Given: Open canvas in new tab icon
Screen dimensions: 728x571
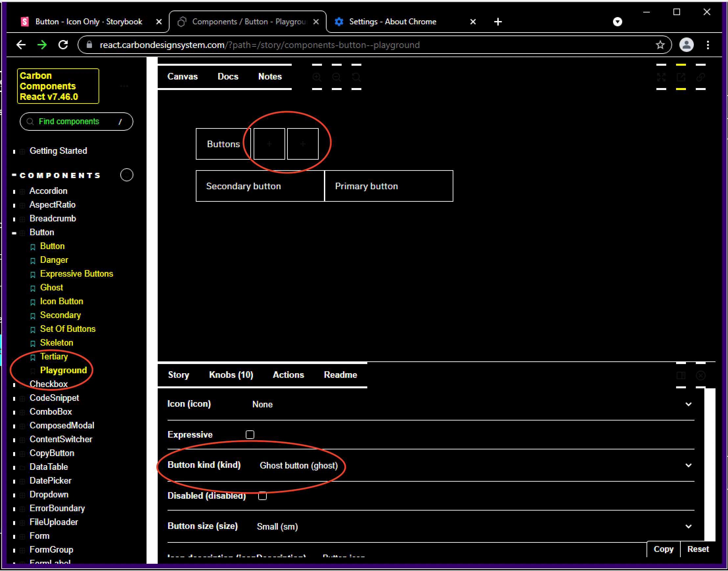Looking at the screenshot, I should [681, 77].
